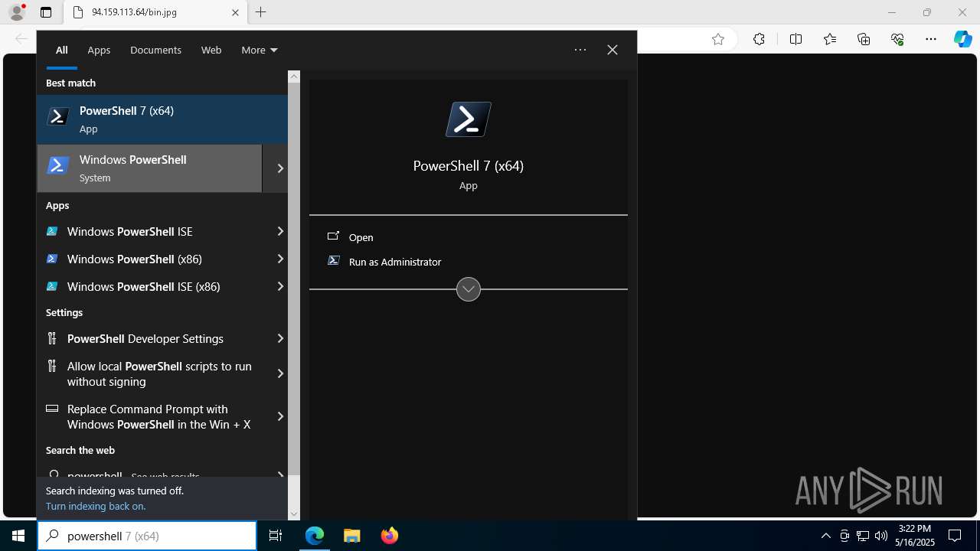Image resolution: width=980 pixels, height=551 pixels.
Task: Open Edge Favorites list
Action: coord(830,40)
